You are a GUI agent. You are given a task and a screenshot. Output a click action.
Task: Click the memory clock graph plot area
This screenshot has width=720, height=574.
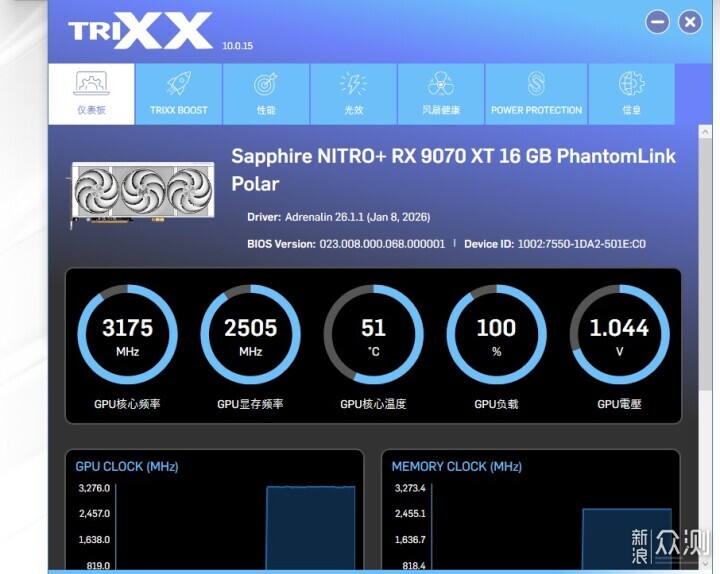coord(552,527)
